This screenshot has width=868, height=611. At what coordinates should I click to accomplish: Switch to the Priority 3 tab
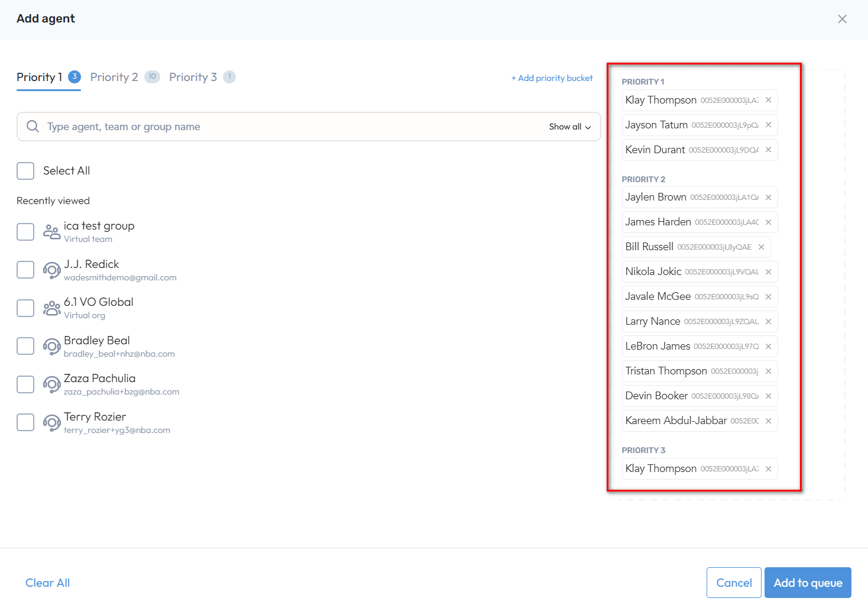click(x=202, y=77)
